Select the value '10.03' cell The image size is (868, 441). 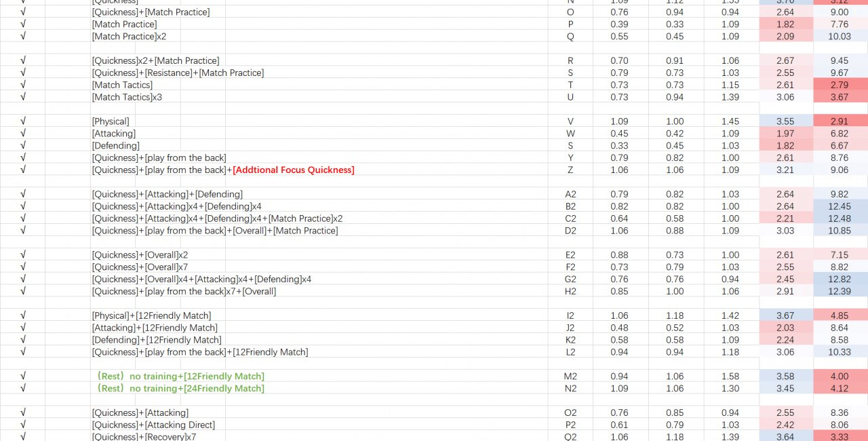(x=840, y=37)
